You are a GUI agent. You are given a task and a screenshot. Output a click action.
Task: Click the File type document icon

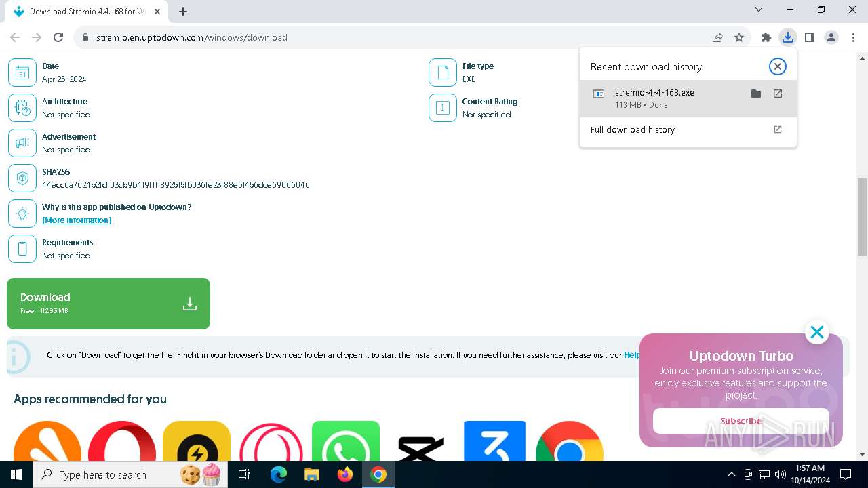443,73
